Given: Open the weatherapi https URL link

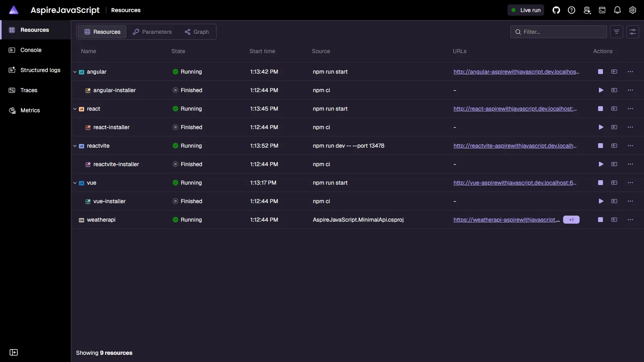Looking at the screenshot, I should point(506,220).
